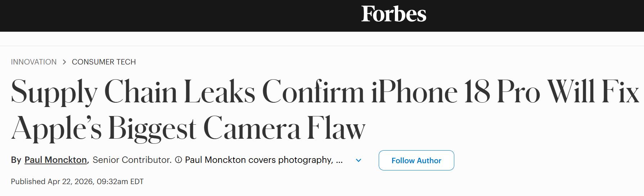Click the Senior Contributor label
The width and height of the screenshot is (644, 196).
[132, 160]
